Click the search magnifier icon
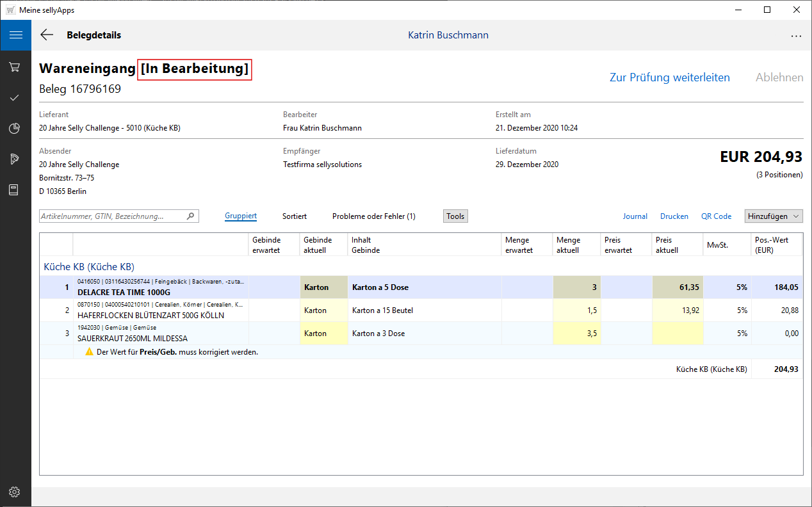Viewport: 812px width, 507px height. point(190,216)
